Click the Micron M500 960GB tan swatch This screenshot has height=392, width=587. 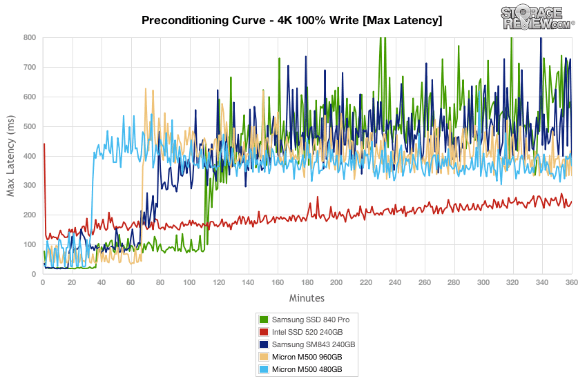point(264,357)
